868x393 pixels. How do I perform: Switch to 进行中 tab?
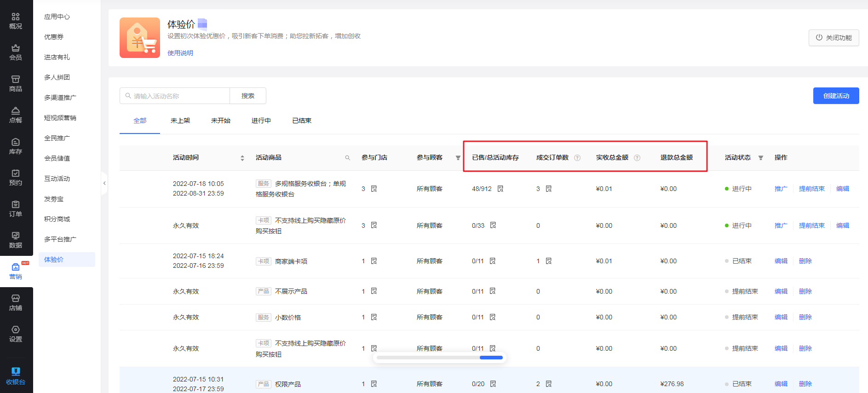pyautogui.click(x=261, y=121)
